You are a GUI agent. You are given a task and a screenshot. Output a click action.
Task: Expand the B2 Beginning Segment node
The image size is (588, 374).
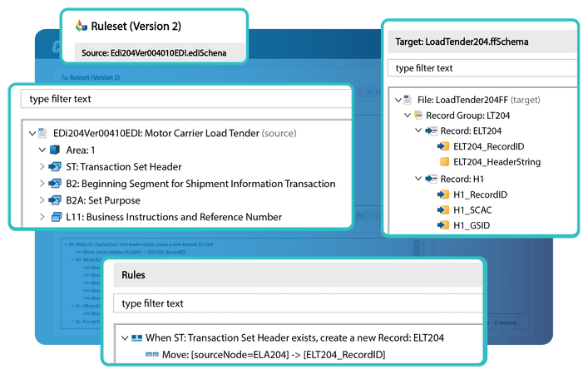pos(42,184)
